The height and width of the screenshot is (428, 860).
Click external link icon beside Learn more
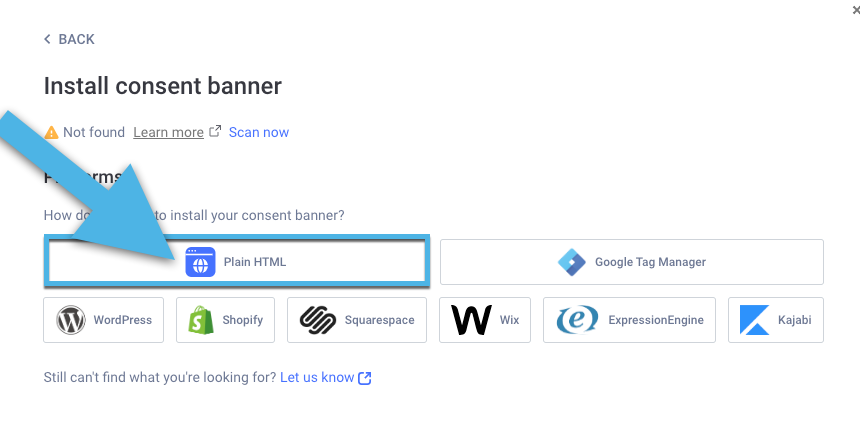tap(216, 131)
